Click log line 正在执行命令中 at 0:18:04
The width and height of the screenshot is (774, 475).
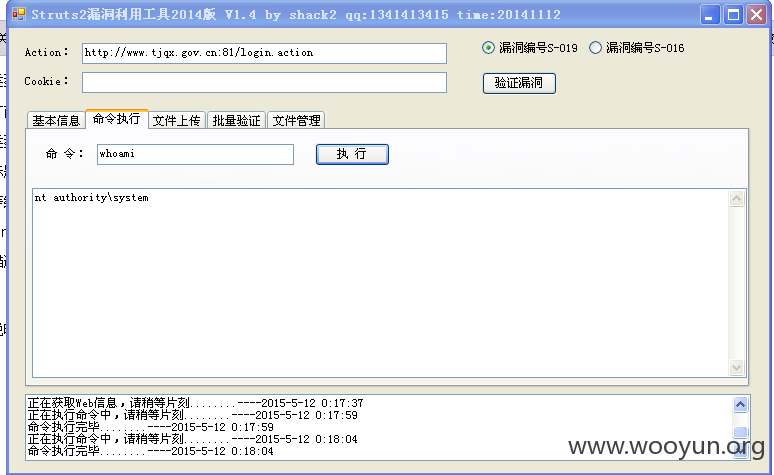click(193, 439)
